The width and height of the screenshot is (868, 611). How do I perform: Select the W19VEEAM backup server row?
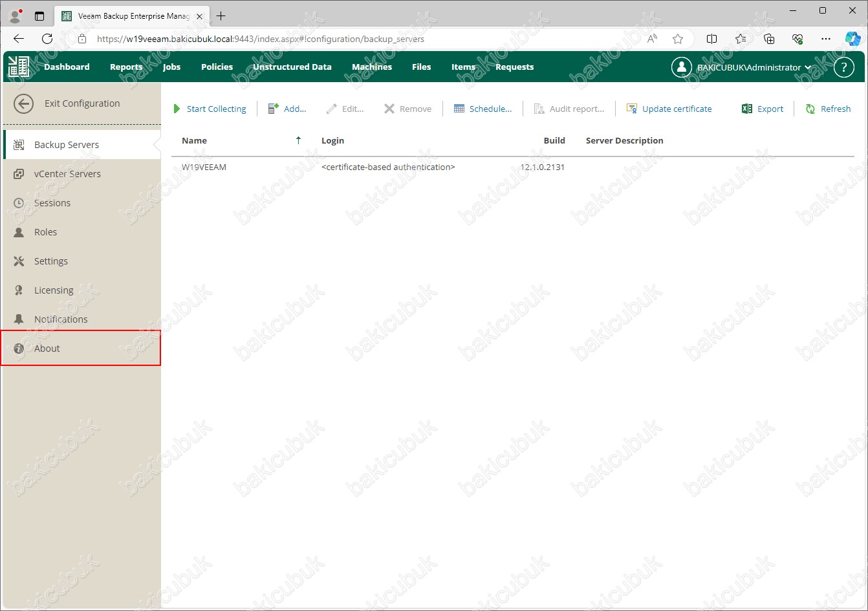[204, 167]
